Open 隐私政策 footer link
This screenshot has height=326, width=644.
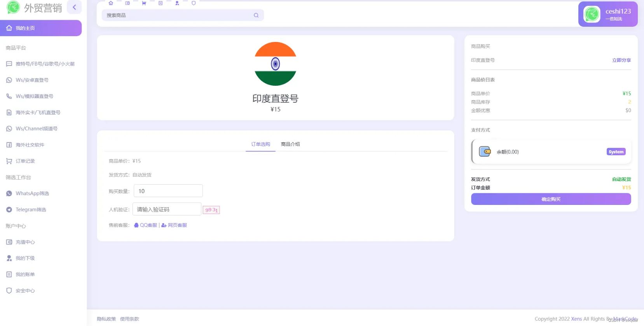coord(106,319)
